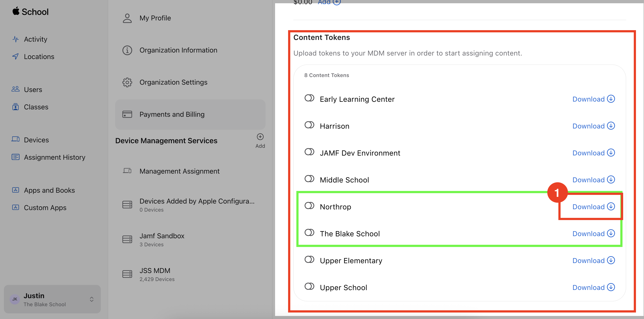This screenshot has width=644, height=319.
Task: Click the Early Learning Center token icon
Action: point(309,98)
